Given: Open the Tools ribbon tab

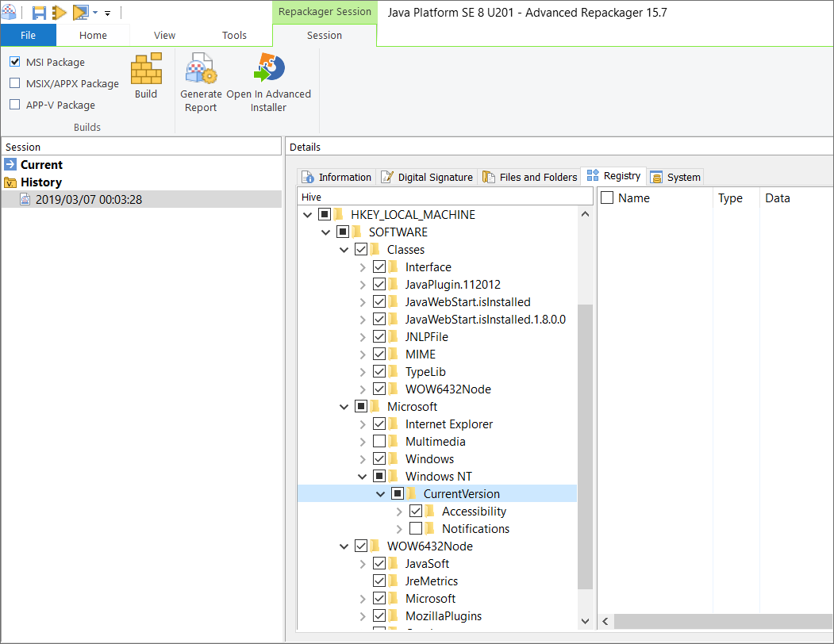Looking at the screenshot, I should point(234,35).
